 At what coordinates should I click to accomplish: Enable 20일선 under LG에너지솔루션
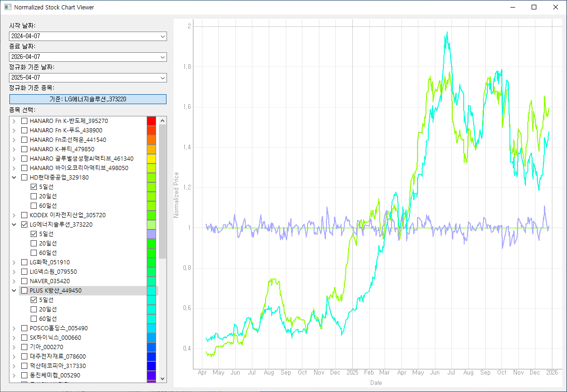(x=33, y=243)
